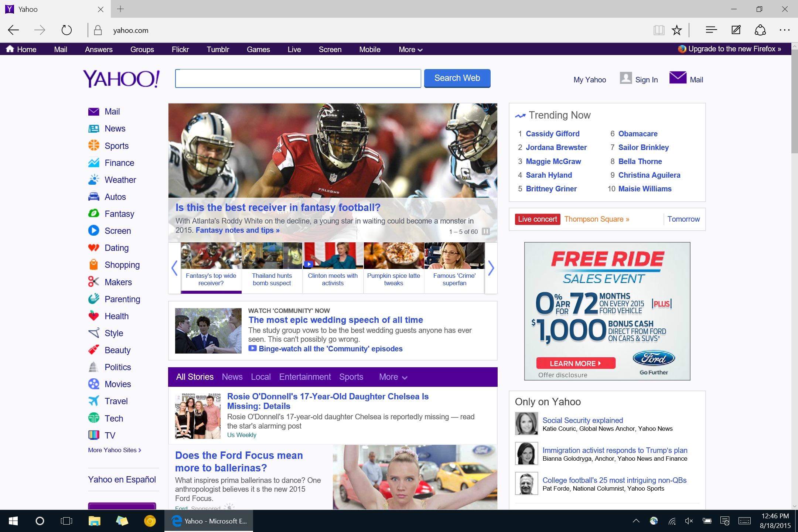Viewport: 798px width, 532px height.
Task: Click the muted volume icon in system tray
Action: click(689, 521)
